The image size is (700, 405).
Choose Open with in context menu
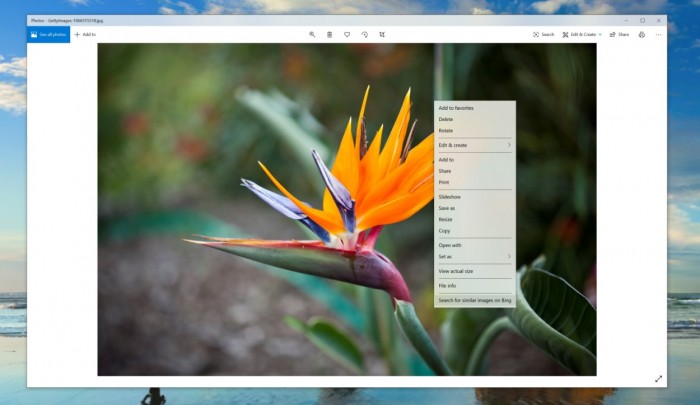click(x=474, y=245)
